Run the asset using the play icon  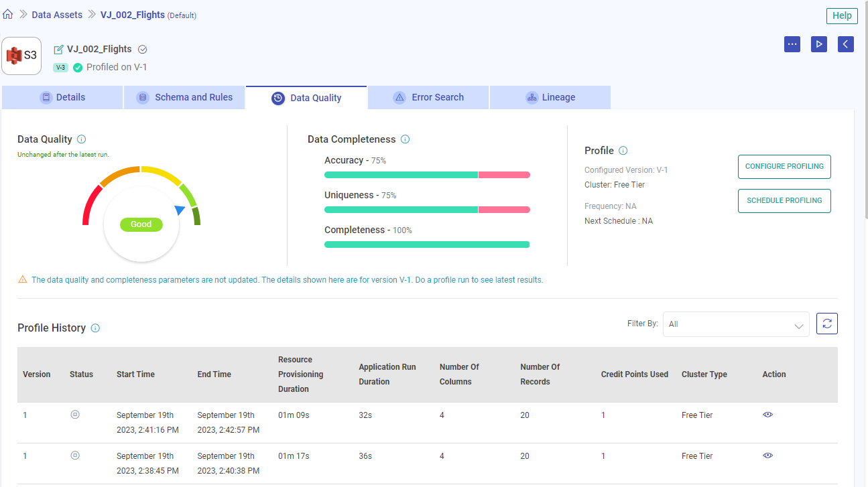pyautogui.click(x=818, y=44)
